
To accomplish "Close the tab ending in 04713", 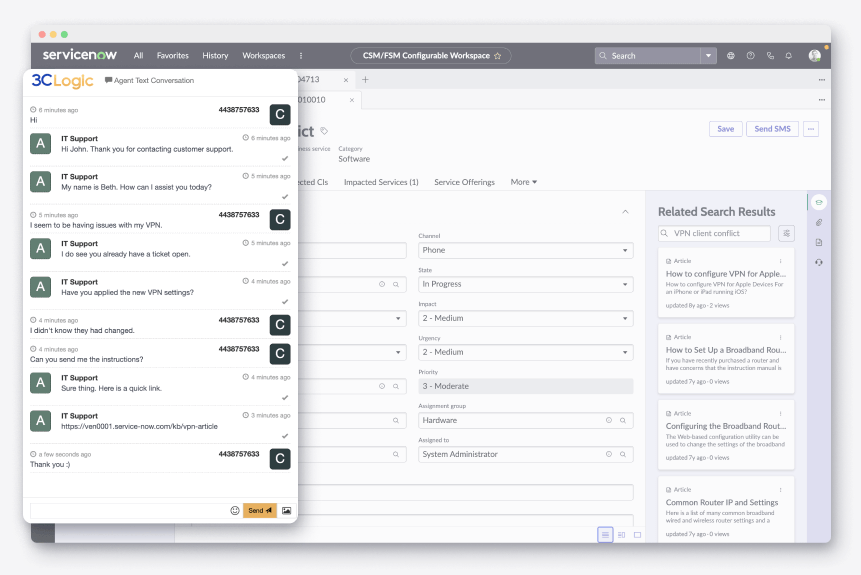I will coord(346,80).
